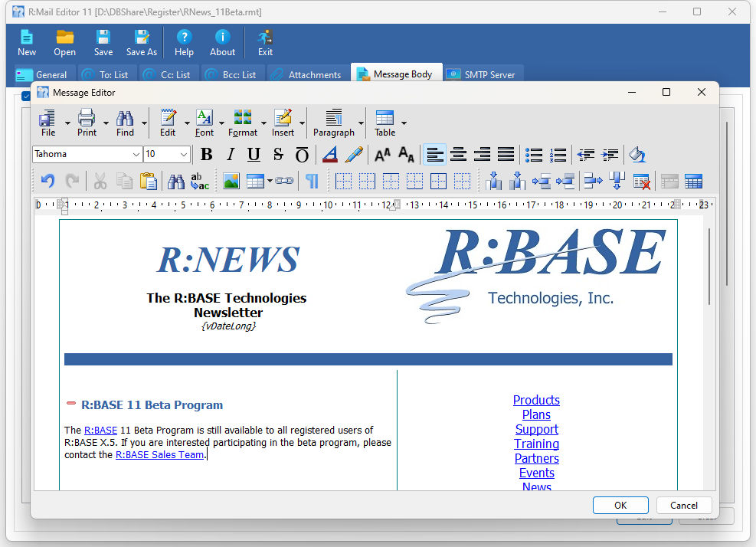The width and height of the screenshot is (756, 547).
Task: Apply strikethrough formatting
Action: [x=278, y=154]
